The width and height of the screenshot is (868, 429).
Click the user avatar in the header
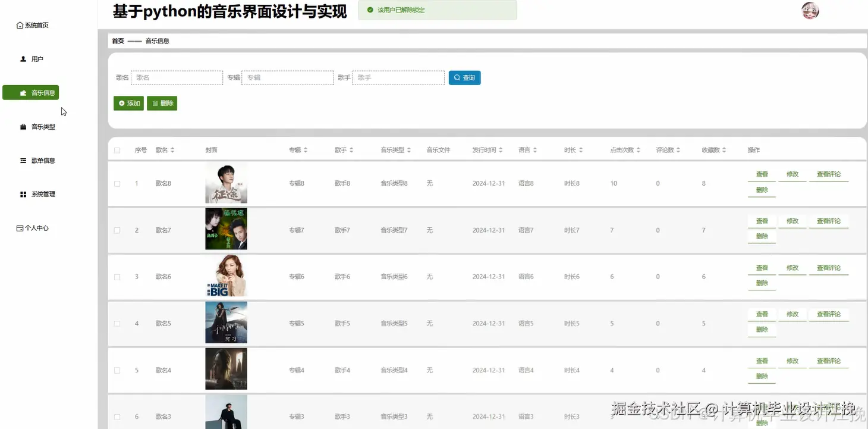tap(810, 11)
